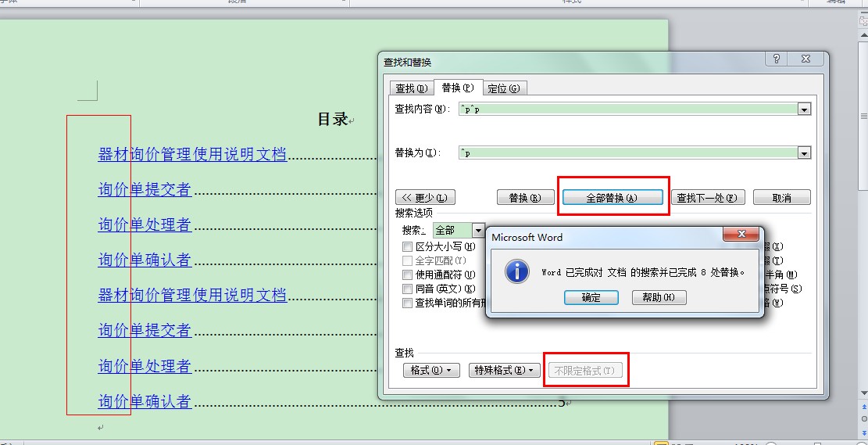The height and width of the screenshot is (445, 868).
Task: Click the 全部替换(A) button
Action: 613,197
